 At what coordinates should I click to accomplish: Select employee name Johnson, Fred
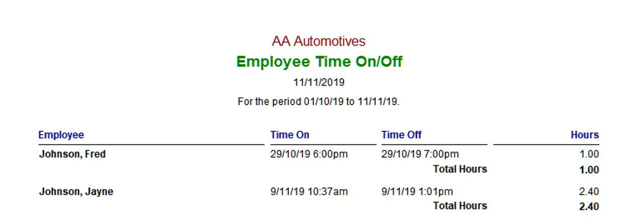(72, 154)
